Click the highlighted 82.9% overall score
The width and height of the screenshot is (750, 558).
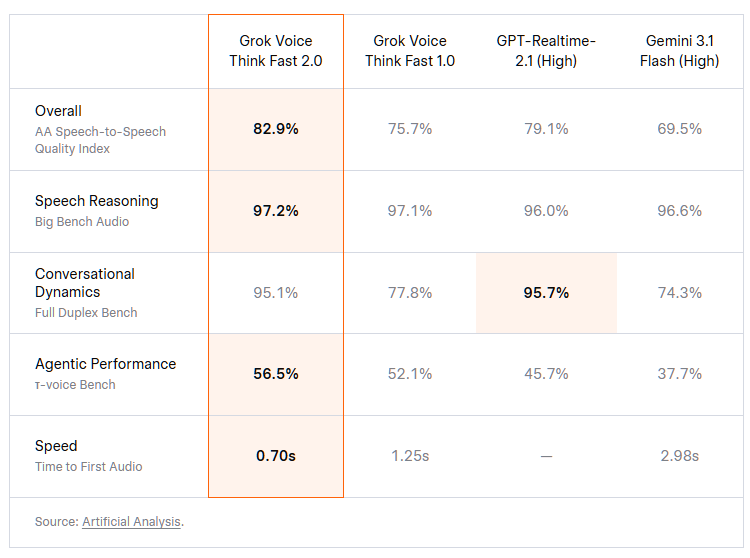[x=276, y=129]
